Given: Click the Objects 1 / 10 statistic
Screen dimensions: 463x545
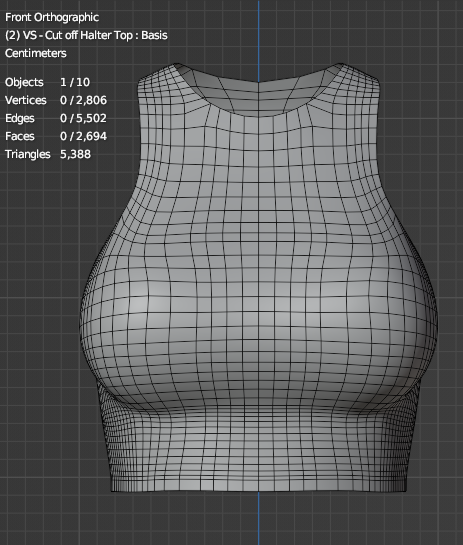Looking at the screenshot, I should pos(47,82).
